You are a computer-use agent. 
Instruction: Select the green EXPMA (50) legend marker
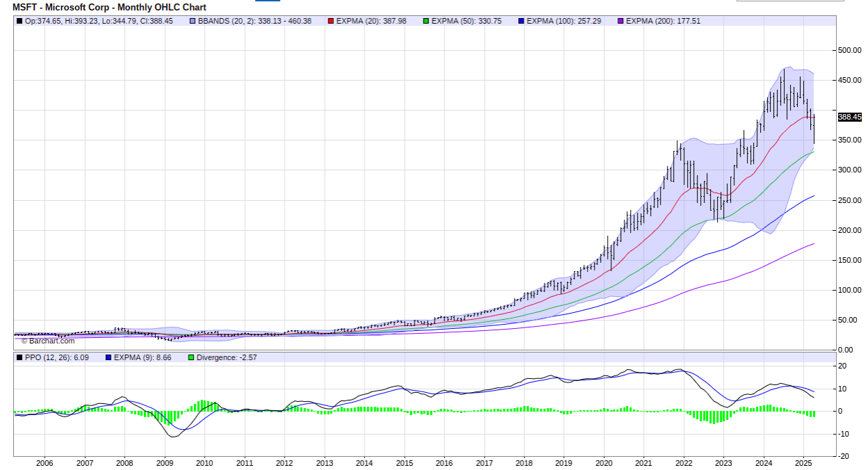coord(425,22)
